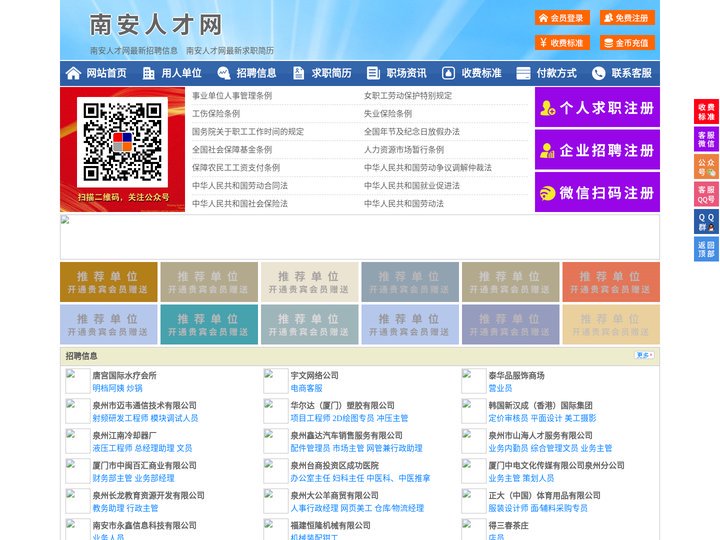Click the 个人求职注册 purple banner
Screen dimensions: 720x540
click(597, 107)
